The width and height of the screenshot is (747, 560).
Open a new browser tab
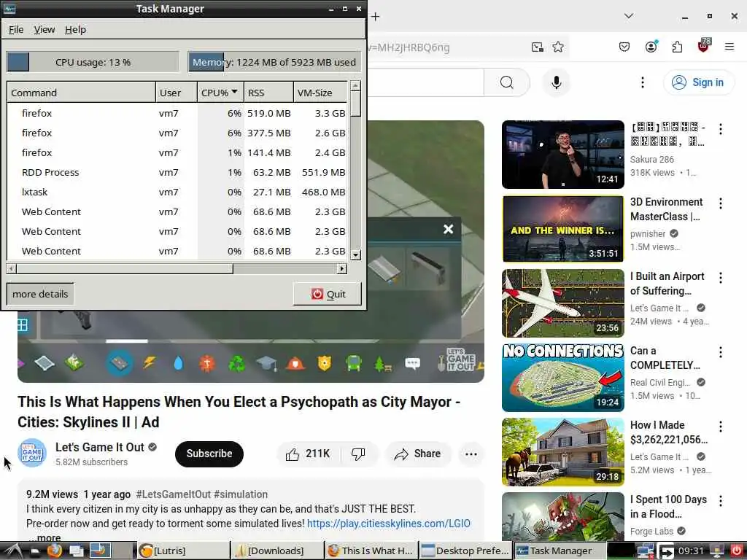point(376,17)
